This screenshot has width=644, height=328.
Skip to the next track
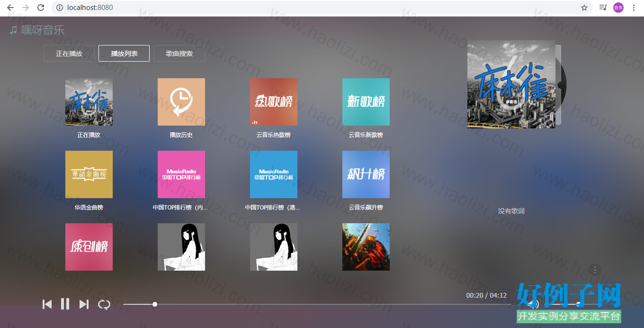click(84, 304)
